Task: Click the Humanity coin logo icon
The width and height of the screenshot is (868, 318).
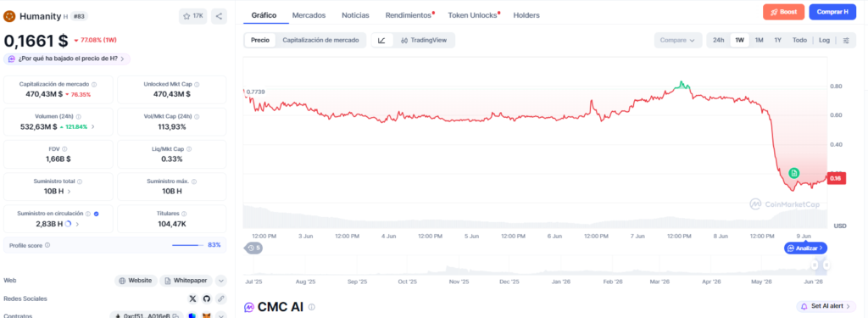Action: click(x=9, y=16)
